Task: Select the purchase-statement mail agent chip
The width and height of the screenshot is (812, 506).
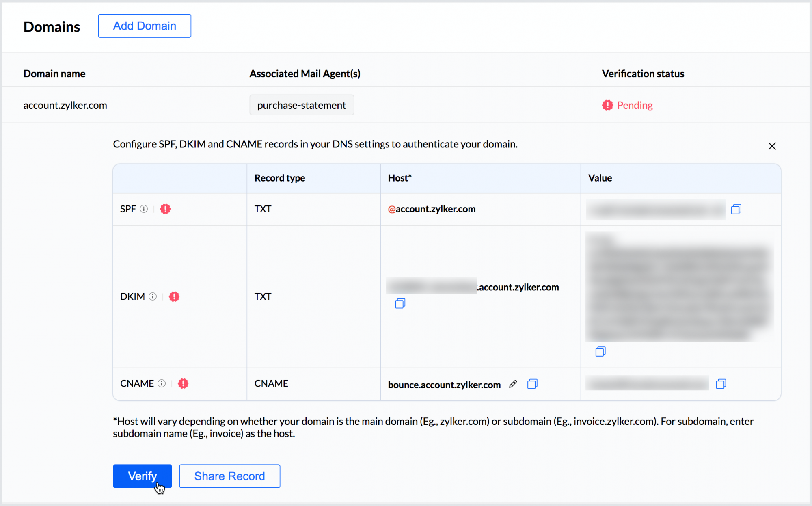Action: [x=302, y=105]
